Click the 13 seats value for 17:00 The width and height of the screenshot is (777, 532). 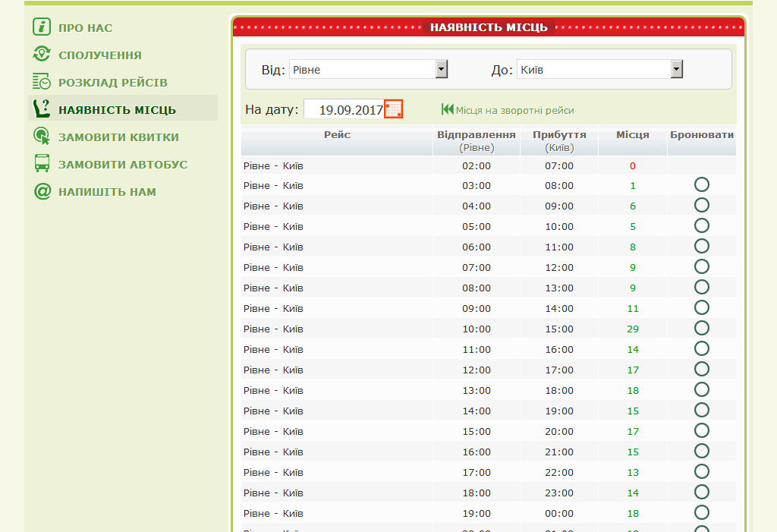coord(633,473)
